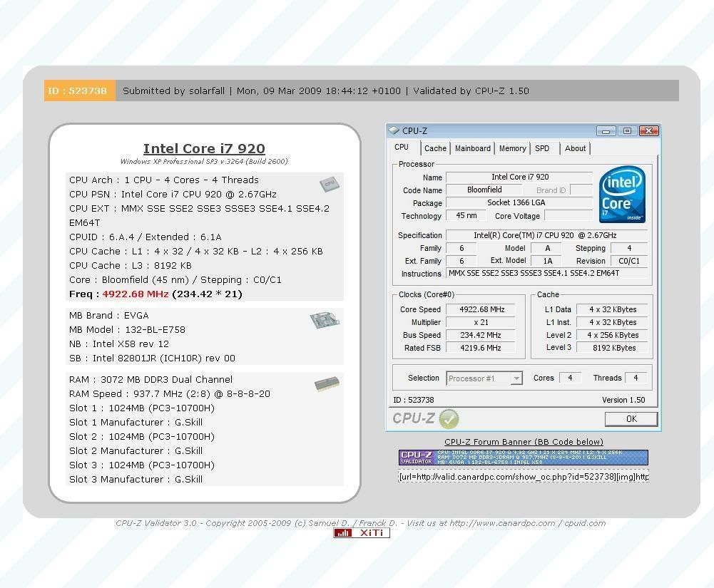Click the Instructions field value
Screen dimensions: 714x588
pos(547,273)
